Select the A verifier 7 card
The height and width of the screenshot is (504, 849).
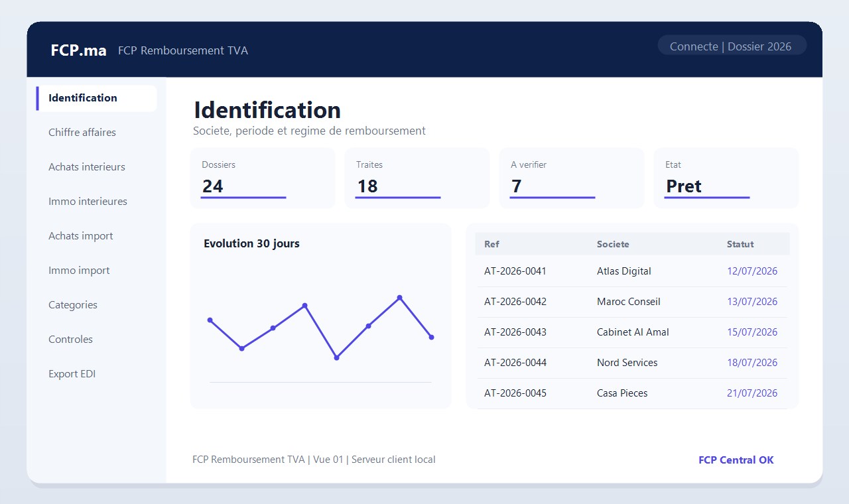pyautogui.click(x=572, y=178)
